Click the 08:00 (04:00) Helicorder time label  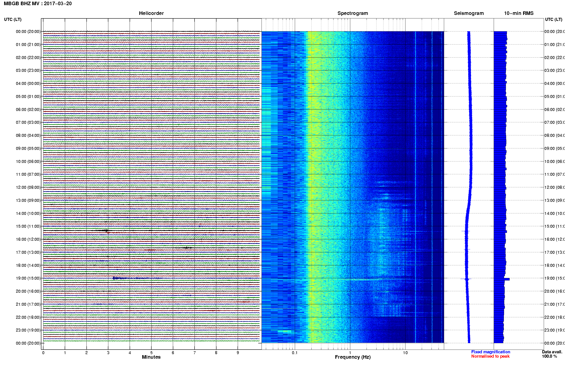point(28,136)
